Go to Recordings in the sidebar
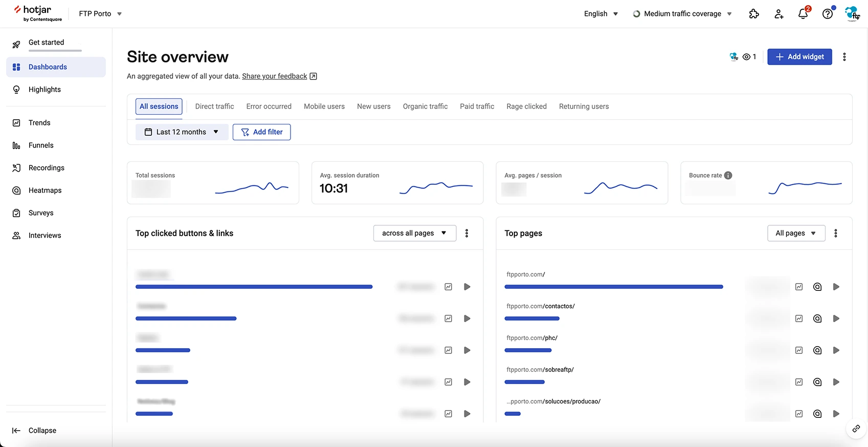868x447 pixels. [x=46, y=168]
